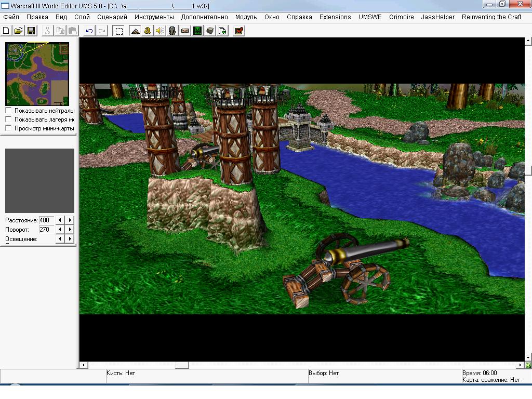Open the Sound Editor speaker icon
Screen dimensions: 532x399
click(160, 31)
